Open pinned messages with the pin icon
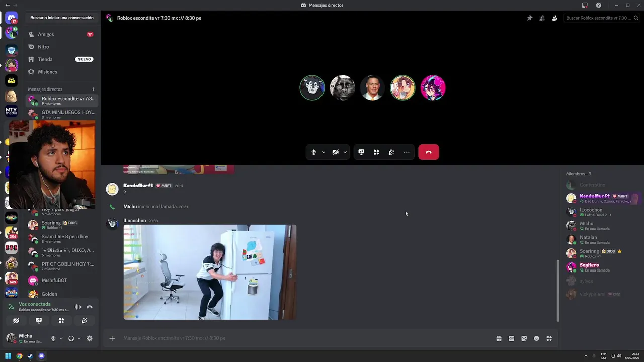Screen dimensions: 644x362 pyautogui.click(x=529, y=18)
